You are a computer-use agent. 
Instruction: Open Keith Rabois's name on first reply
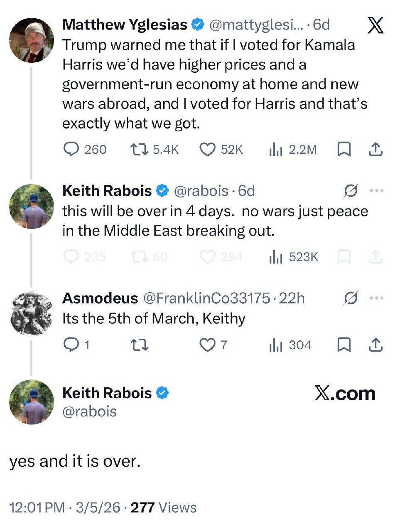tap(107, 191)
